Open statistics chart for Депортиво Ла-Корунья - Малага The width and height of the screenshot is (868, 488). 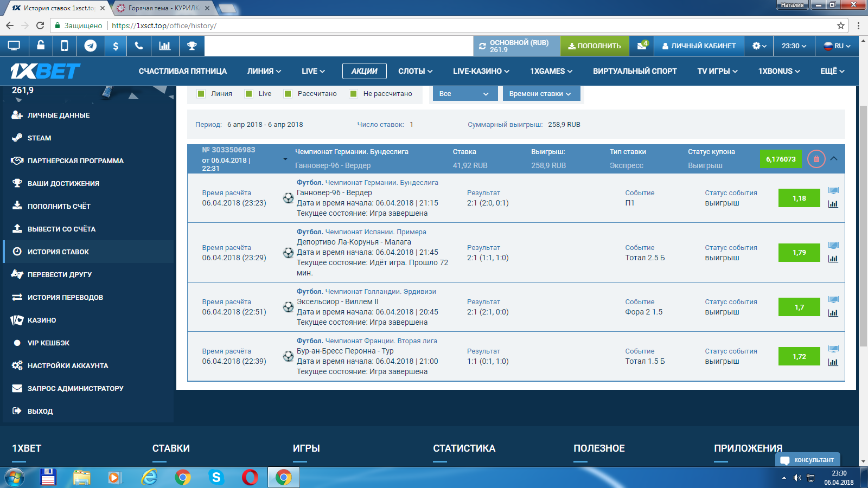[833, 259]
